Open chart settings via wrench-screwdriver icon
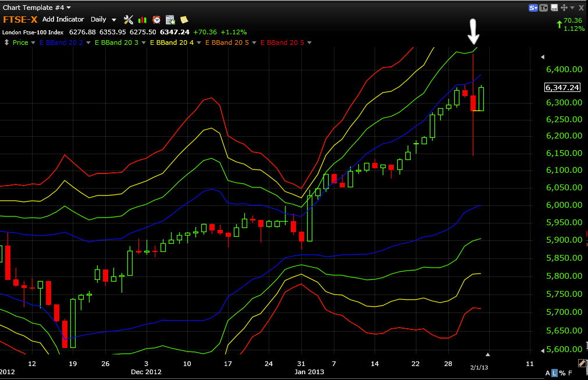588x380 pixels. tap(129, 20)
